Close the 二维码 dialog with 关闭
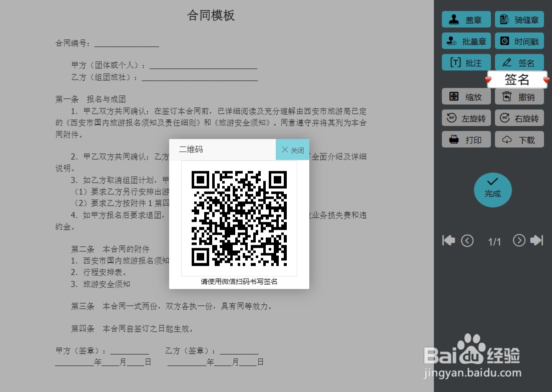 [293, 150]
